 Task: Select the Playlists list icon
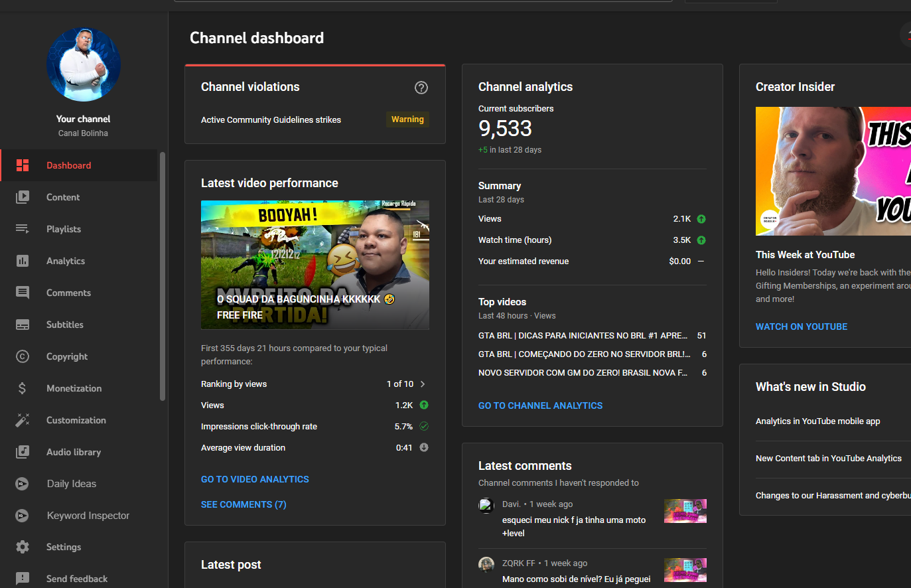tap(23, 229)
